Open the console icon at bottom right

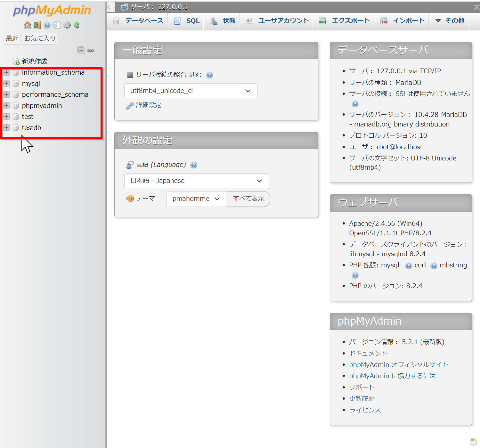click(473, 442)
